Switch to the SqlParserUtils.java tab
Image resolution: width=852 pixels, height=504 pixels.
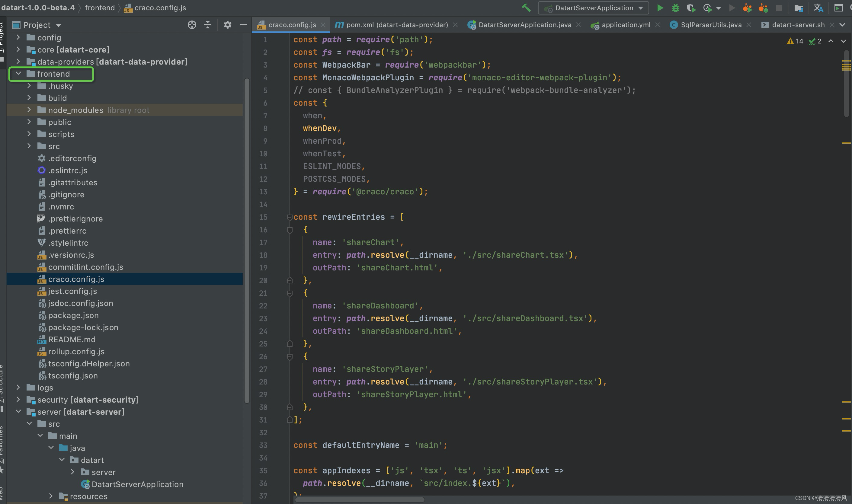tap(711, 25)
